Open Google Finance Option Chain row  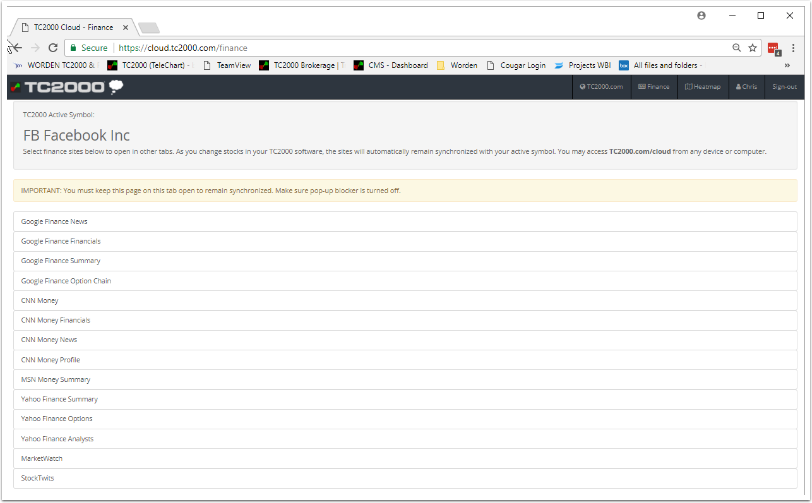(405, 281)
